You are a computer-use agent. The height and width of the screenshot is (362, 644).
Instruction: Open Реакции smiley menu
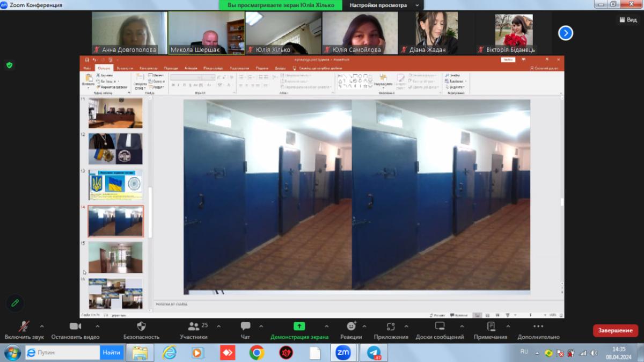[x=351, y=326]
